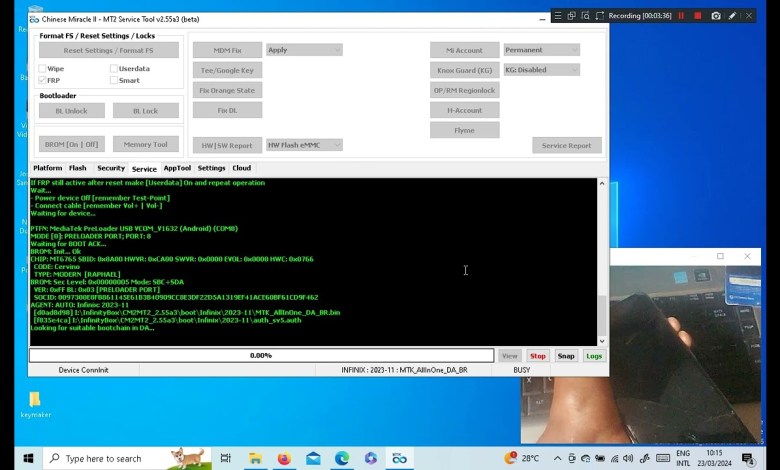Close the recording toolbar
Image resolution: width=780 pixels, height=470 pixels.
point(749,16)
